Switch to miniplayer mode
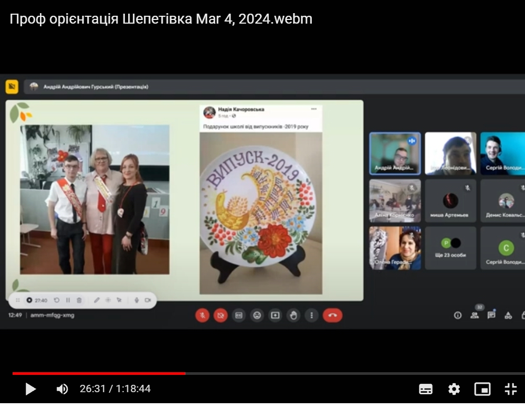The image size is (525, 420). point(482,389)
